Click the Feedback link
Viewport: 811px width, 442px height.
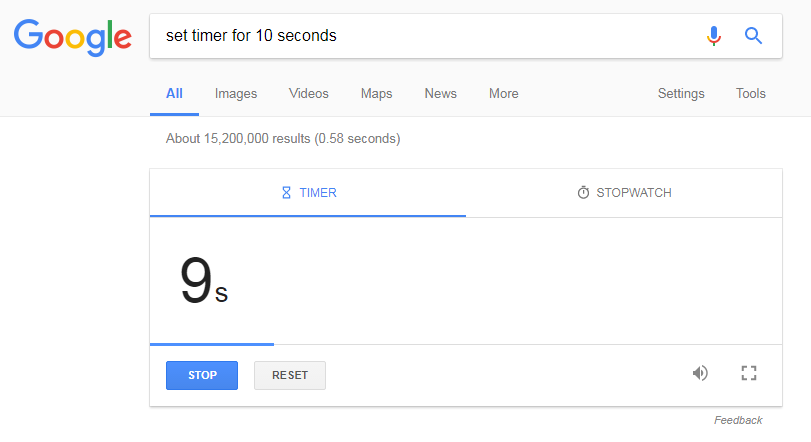[738, 420]
